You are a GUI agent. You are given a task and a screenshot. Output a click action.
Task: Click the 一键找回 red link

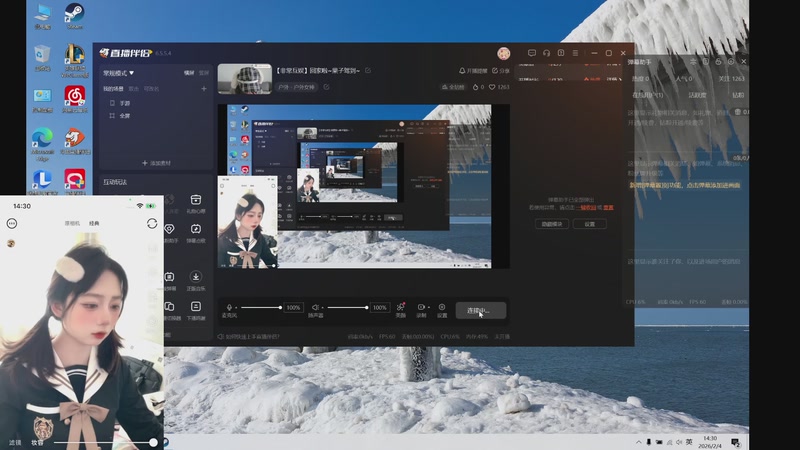[586, 208]
